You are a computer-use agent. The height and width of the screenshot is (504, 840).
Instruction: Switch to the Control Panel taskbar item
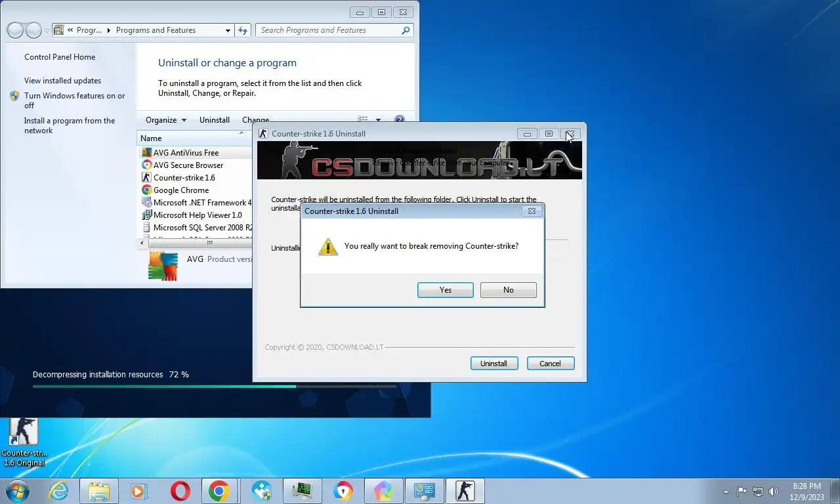click(424, 491)
